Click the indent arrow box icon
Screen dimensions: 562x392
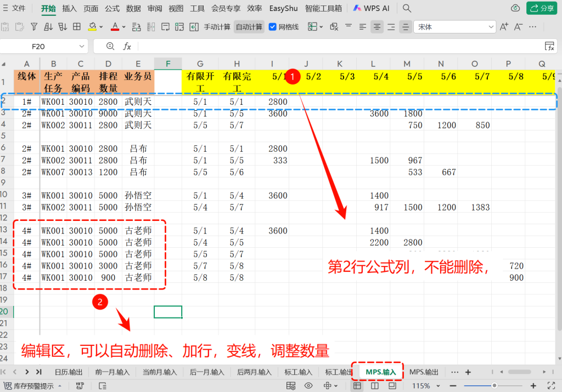[x=194, y=27]
